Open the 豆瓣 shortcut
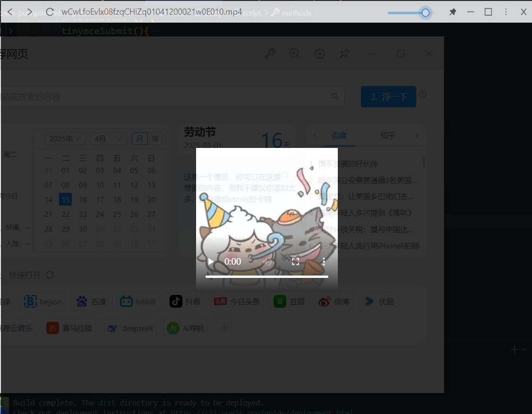 [289, 302]
